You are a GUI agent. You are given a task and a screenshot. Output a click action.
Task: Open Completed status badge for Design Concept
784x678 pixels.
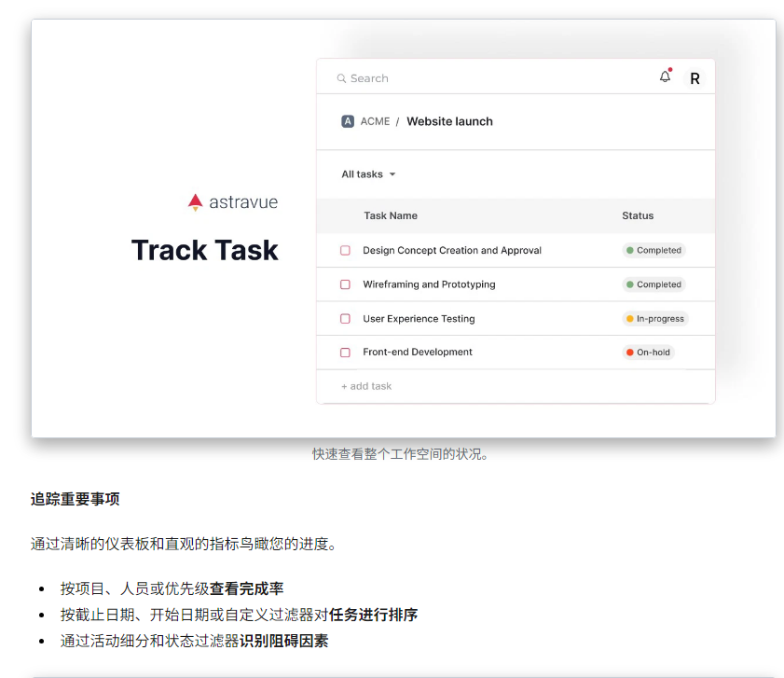654,251
